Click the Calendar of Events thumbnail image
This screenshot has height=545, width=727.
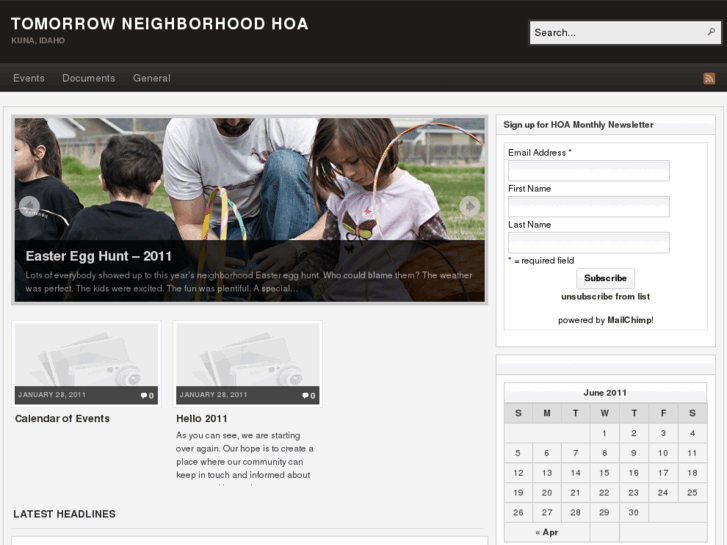click(x=86, y=355)
